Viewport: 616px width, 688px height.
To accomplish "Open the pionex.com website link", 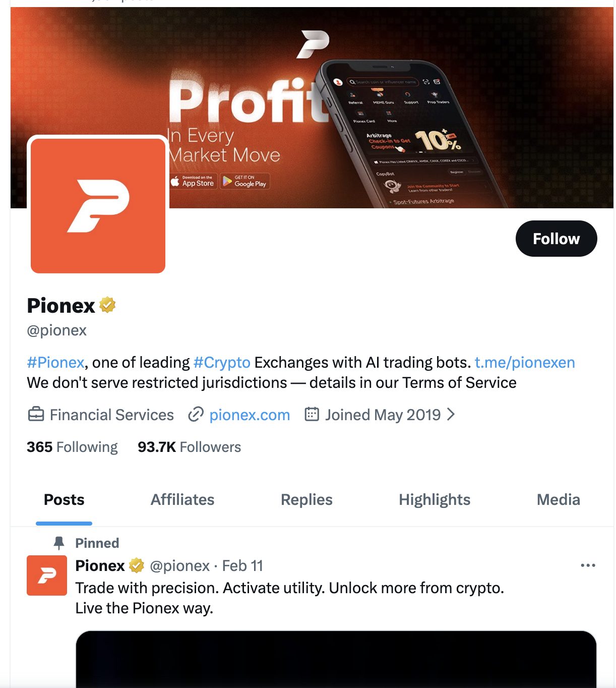I will point(250,415).
